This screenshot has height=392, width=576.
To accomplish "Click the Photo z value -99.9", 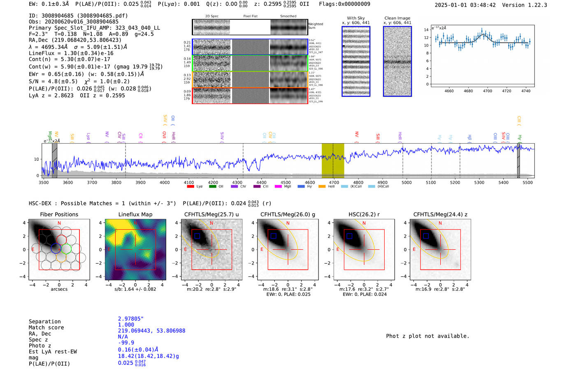I will (x=126, y=343).
